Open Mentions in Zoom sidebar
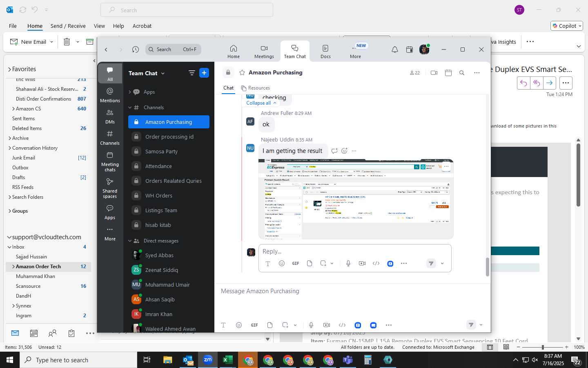Screen dimensions: 588x368 (110, 95)
